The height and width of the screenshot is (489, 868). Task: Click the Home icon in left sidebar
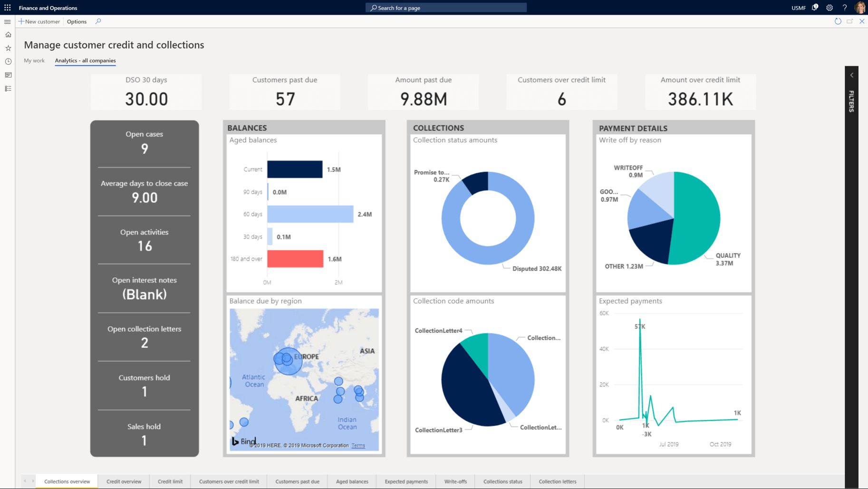point(8,35)
